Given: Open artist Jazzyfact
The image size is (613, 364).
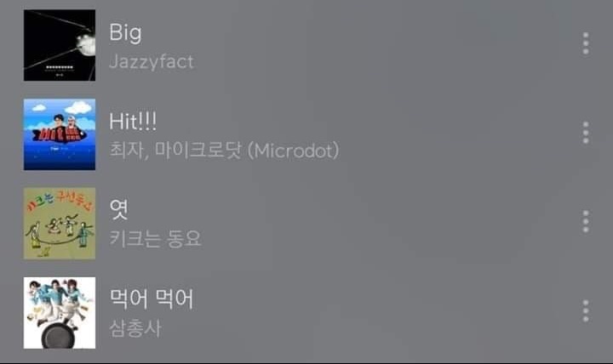Looking at the screenshot, I should pos(152,62).
